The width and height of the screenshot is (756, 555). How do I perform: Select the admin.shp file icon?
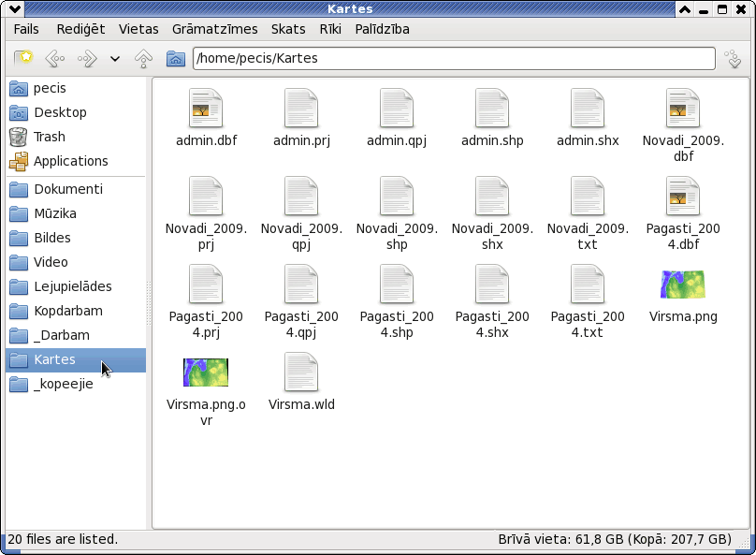click(x=492, y=108)
